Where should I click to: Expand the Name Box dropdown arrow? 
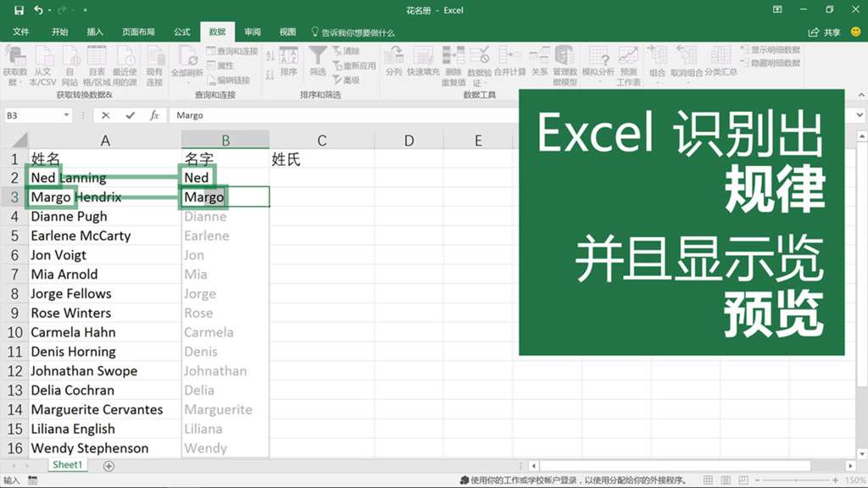pos(66,115)
